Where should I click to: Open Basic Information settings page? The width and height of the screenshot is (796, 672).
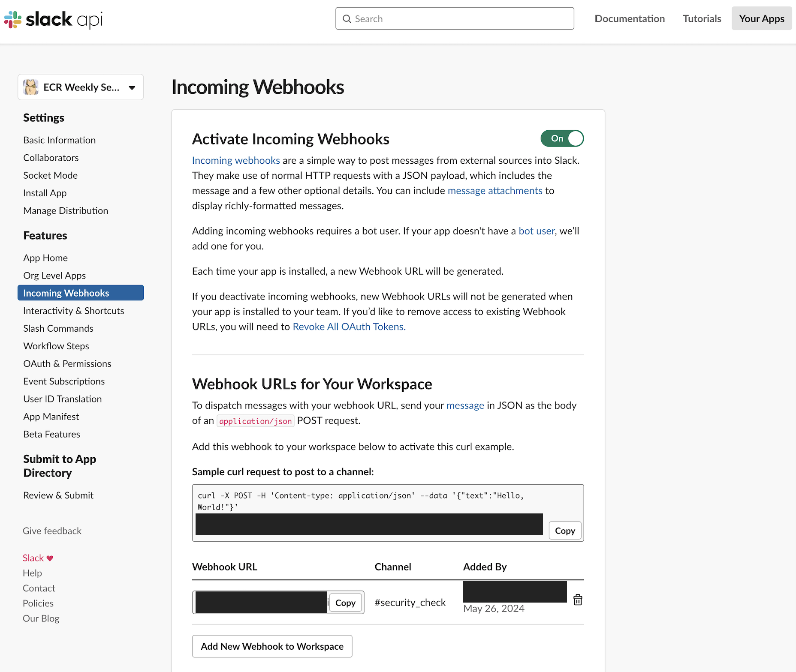(x=60, y=140)
